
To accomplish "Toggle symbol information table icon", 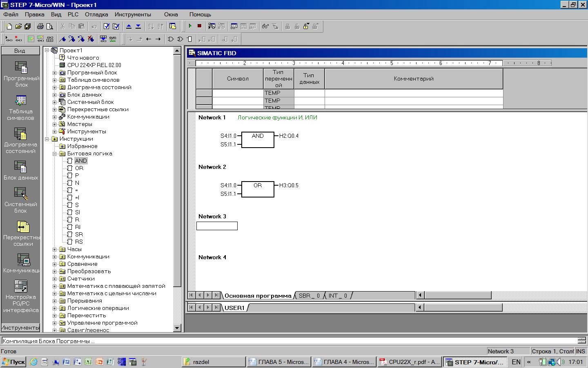I will click(50, 39).
